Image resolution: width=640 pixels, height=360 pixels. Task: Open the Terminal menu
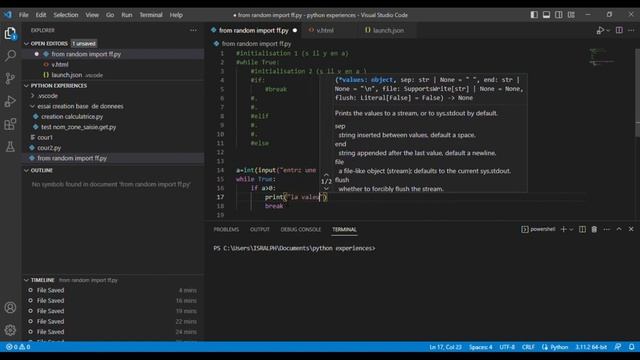151,15
